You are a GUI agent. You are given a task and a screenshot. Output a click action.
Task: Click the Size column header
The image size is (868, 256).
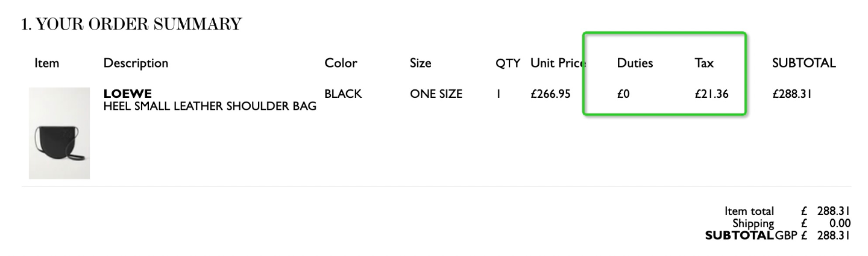(420, 63)
